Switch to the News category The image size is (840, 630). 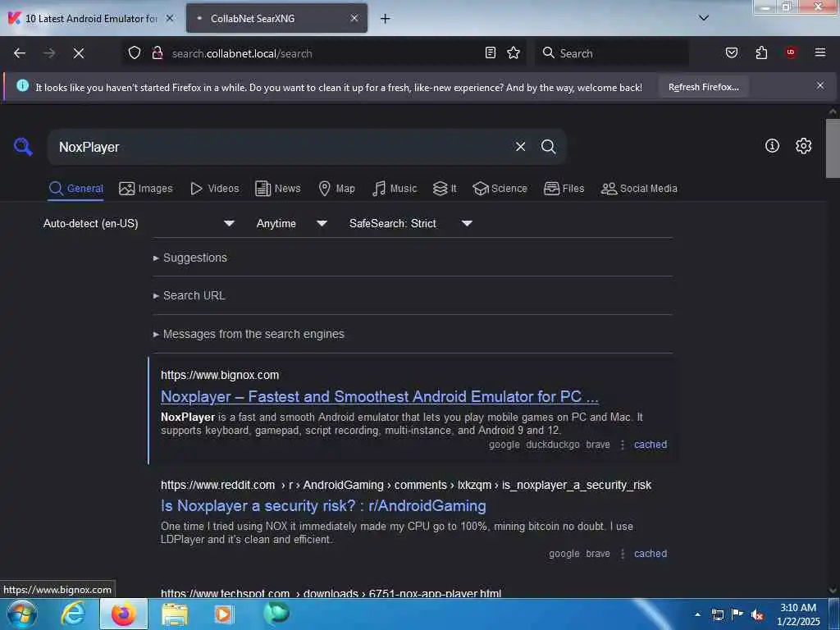(x=278, y=189)
